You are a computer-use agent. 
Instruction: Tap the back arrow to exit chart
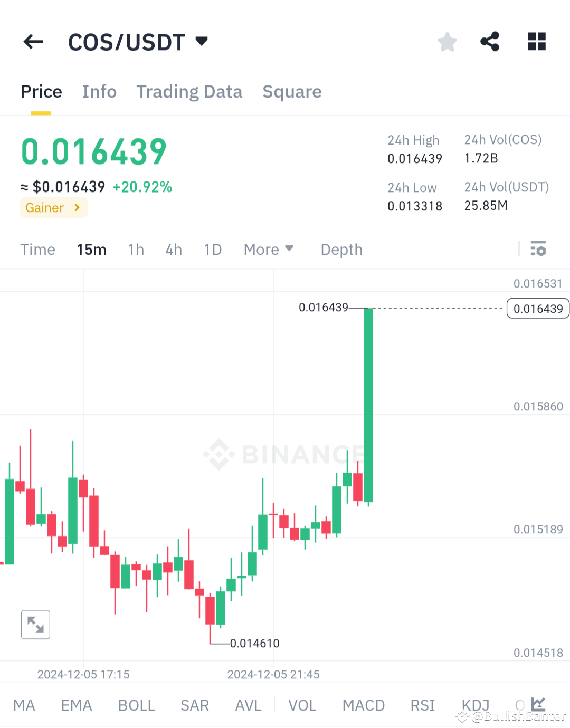tap(33, 42)
